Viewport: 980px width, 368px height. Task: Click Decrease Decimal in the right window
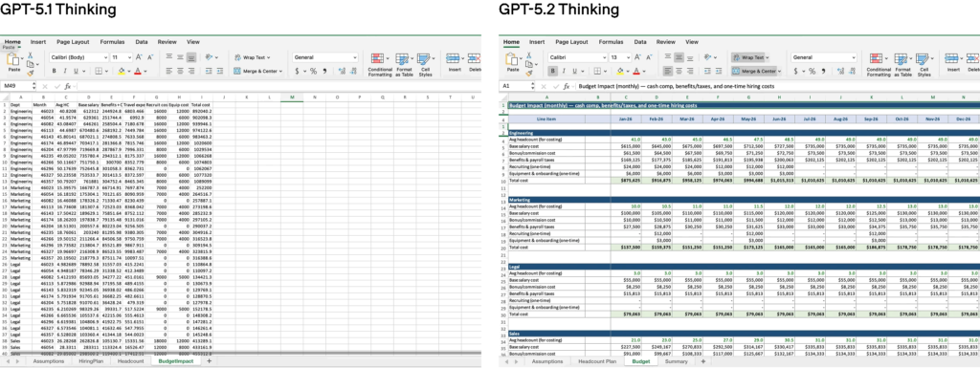pyautogui.click(x=853, y=71)
